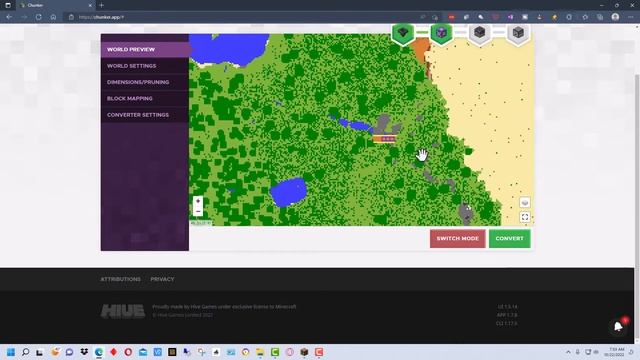This screenshot has width=640, height=360.
Task: Open the map layers control
Action: coord(525,202)
